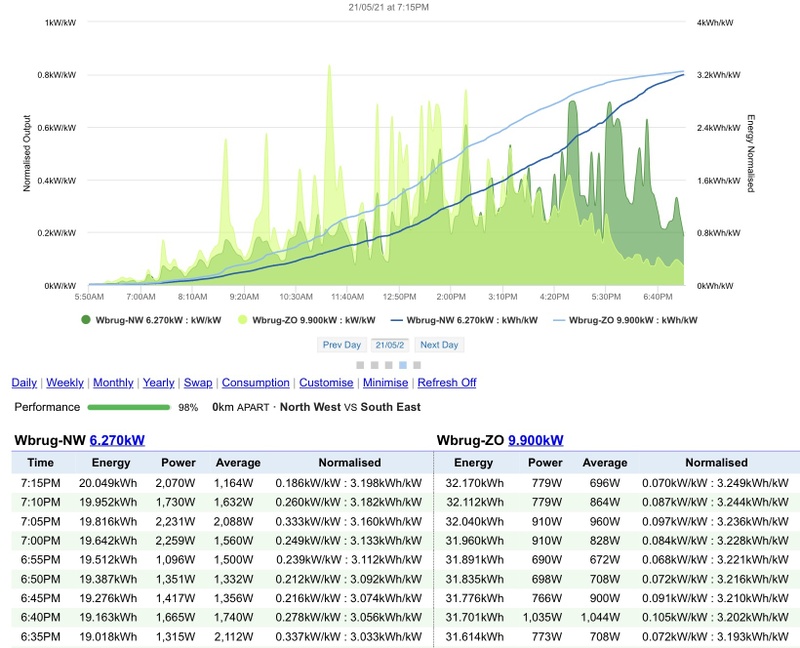Screen dimensions: 800x648
Task: Go to the Prev Day chart
Action: [x=341, y=345]
